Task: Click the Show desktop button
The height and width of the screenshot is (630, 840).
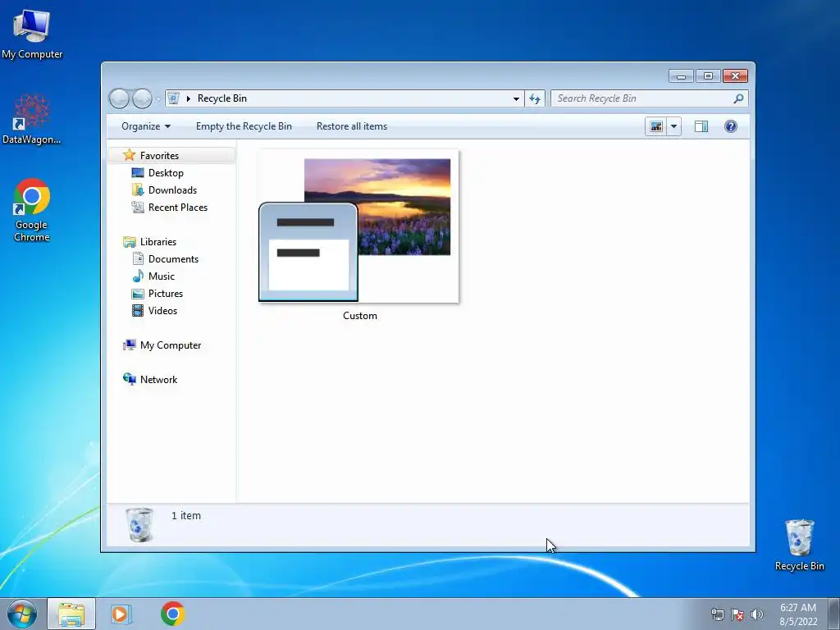Action: pos(834,614)
